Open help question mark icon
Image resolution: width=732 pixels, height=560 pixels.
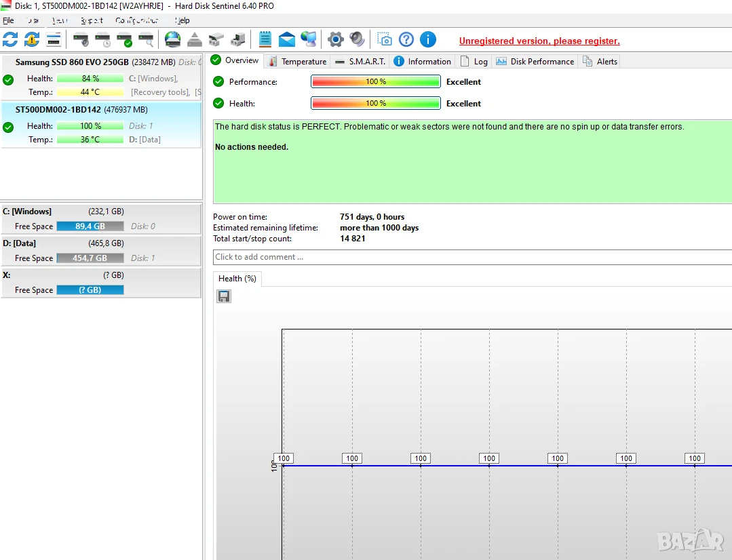coord(406,40)
